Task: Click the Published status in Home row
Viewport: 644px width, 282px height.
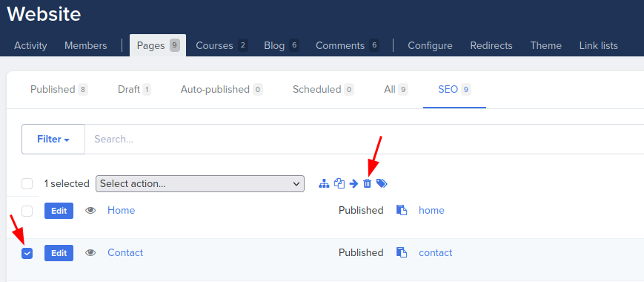Action: (361, 211)
